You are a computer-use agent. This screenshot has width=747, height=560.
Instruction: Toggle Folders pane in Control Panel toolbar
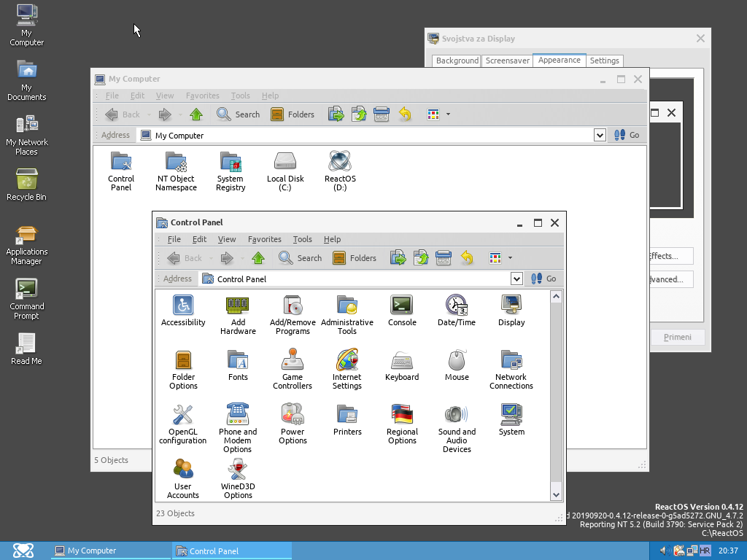point(355,258)
